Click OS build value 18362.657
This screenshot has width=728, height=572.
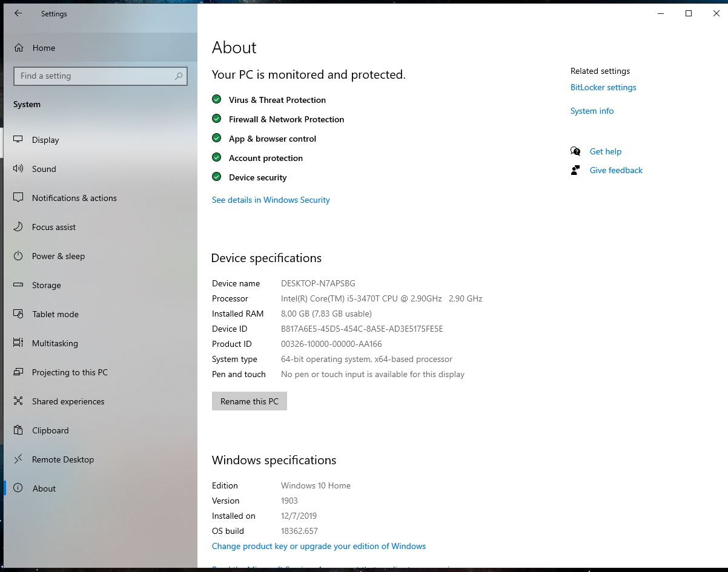tap(299, 531)
